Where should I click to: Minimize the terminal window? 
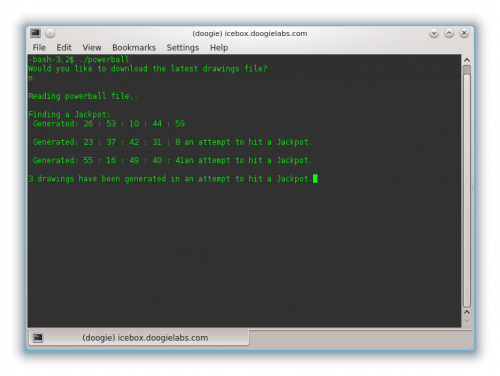[x=434, y=33]
